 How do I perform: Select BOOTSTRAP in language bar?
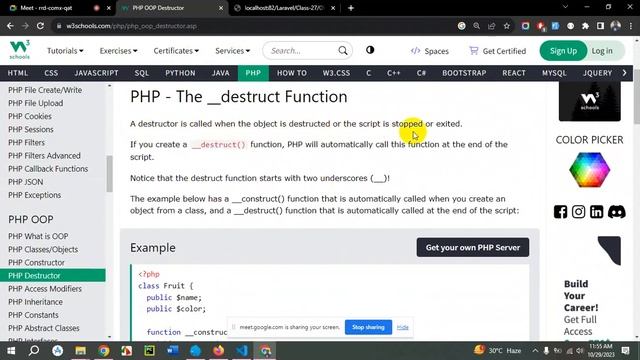coord(464,73)
